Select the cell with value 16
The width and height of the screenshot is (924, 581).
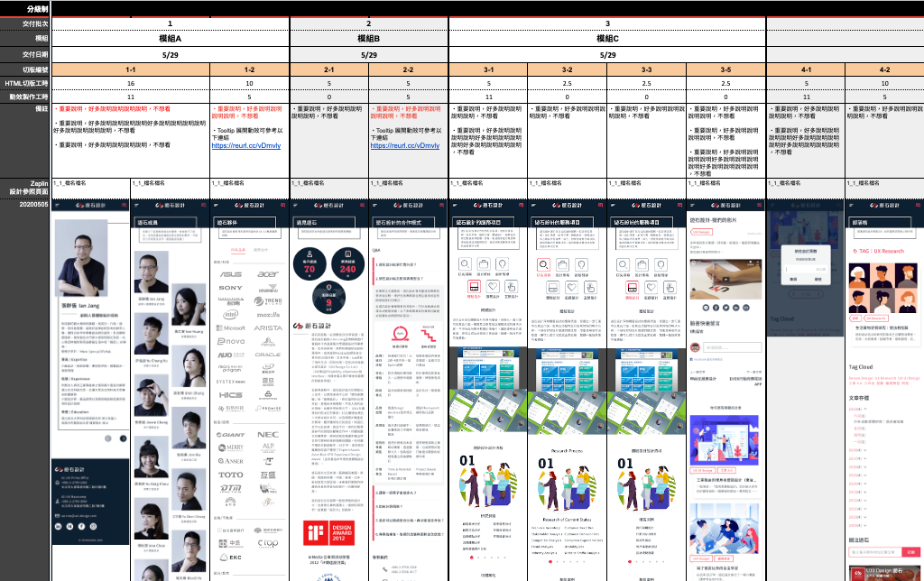[131, 83]
